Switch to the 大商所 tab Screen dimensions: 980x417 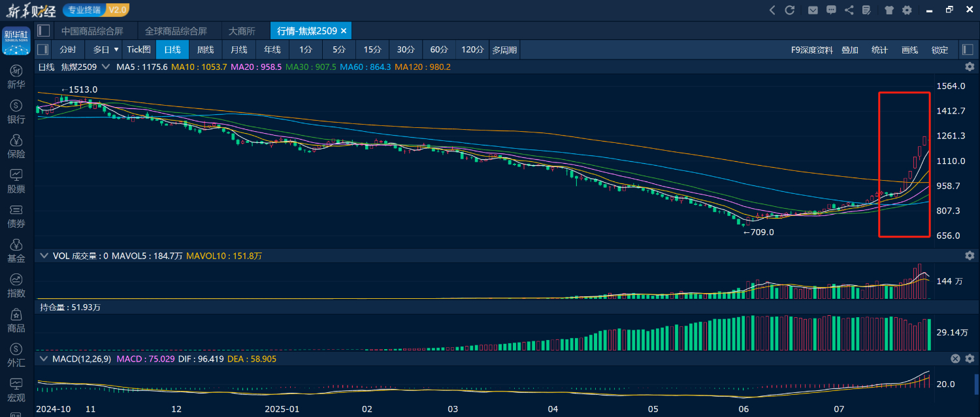coord(242,31)
